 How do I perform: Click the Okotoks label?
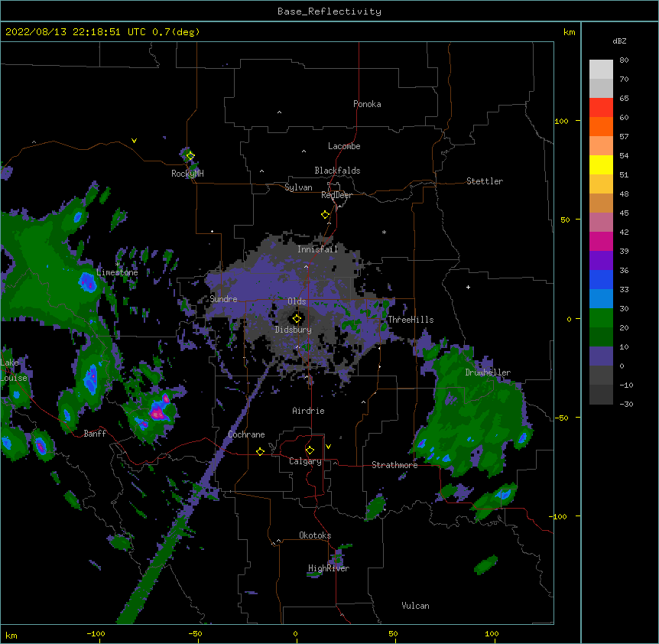tap(315, 535)
